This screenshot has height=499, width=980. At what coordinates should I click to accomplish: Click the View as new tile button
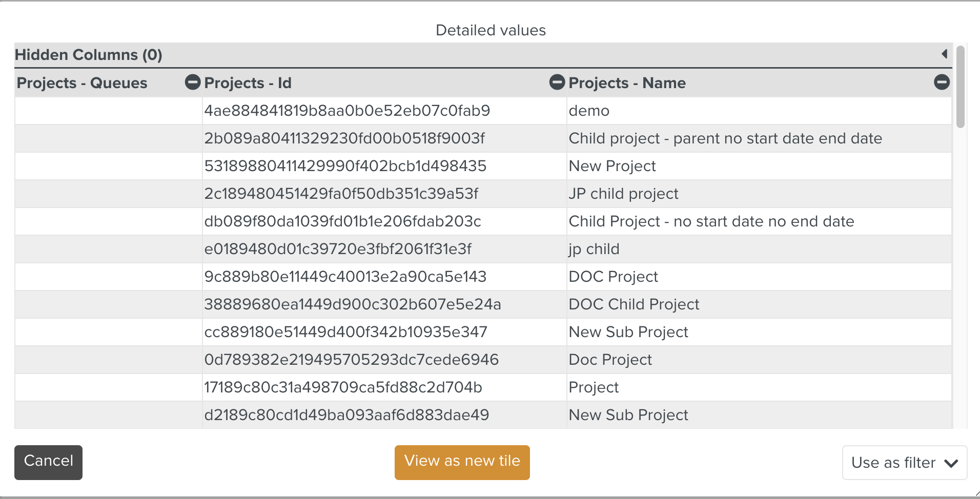coord(462,462)
